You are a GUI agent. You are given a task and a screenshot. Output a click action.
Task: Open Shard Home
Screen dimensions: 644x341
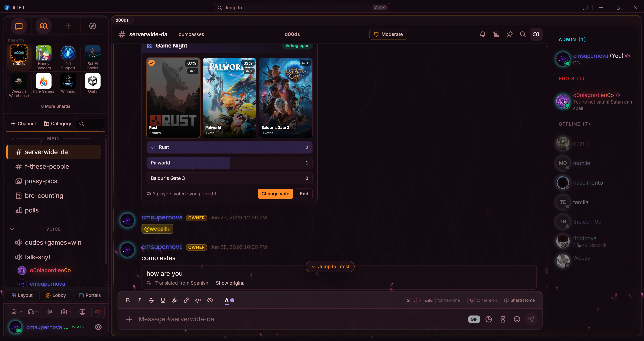(519, 300)
